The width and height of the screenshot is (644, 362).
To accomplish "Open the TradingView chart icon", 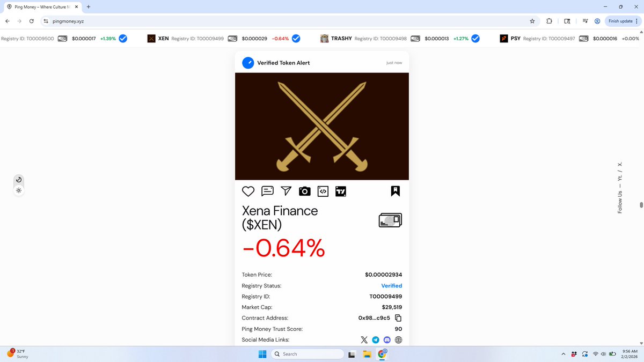I will (x=341, y=191).
